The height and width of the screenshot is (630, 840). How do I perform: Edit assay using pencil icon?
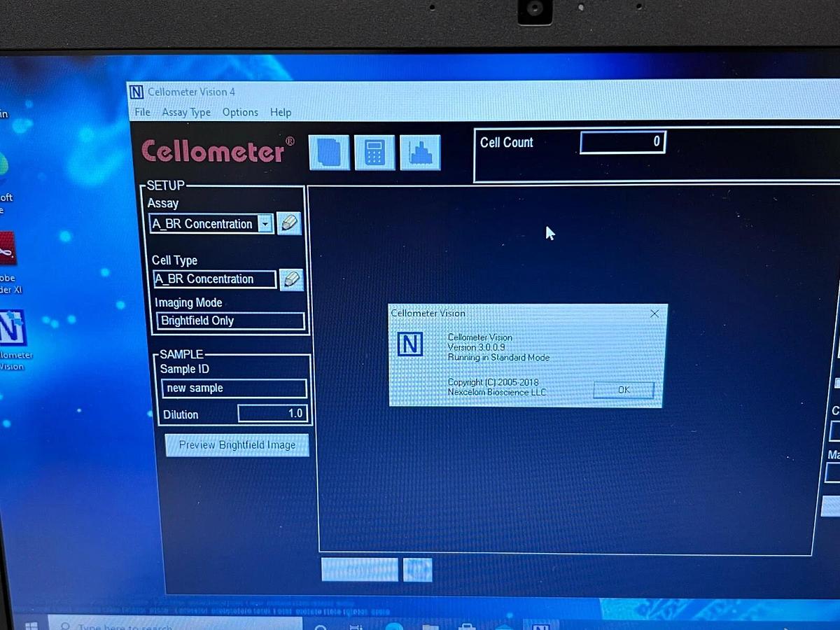point(288,224)
